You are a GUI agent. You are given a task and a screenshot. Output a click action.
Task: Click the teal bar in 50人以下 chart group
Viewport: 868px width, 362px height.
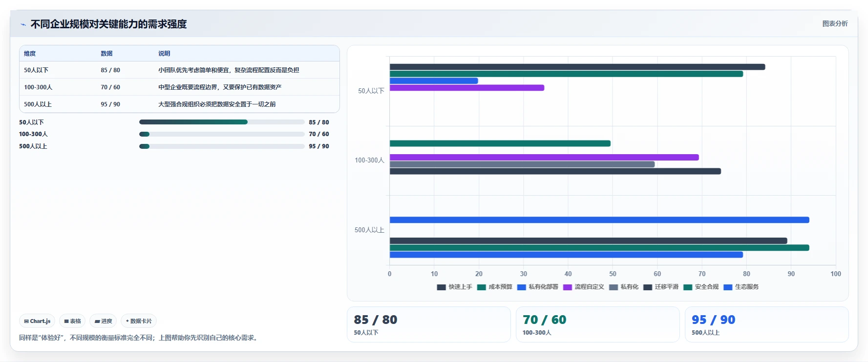point(566,74)
